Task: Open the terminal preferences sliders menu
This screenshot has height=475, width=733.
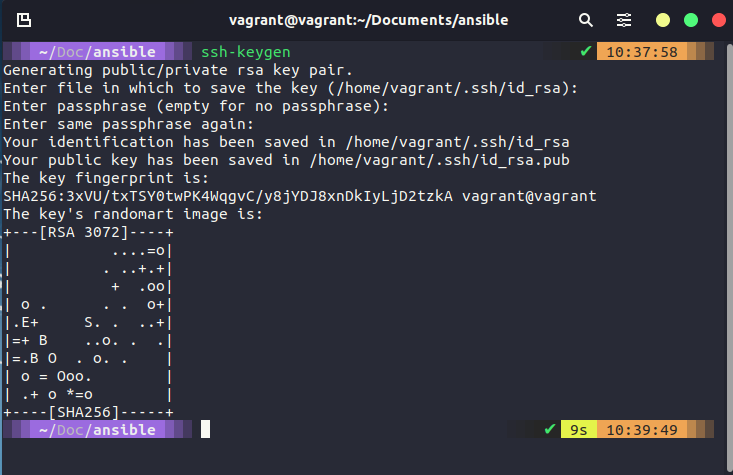Action: 624,20
